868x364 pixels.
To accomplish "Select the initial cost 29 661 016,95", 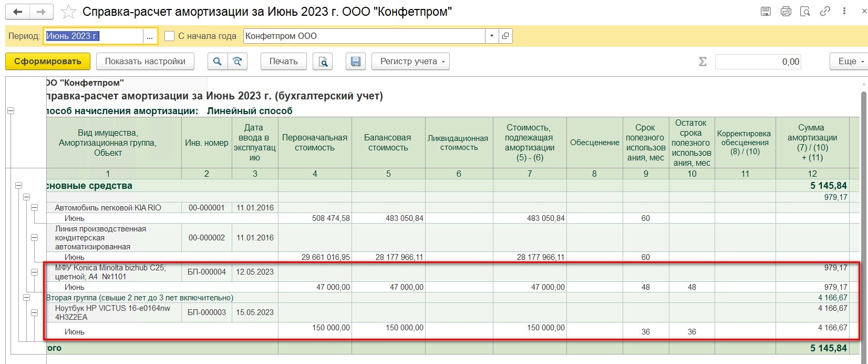I will point(315,257).
